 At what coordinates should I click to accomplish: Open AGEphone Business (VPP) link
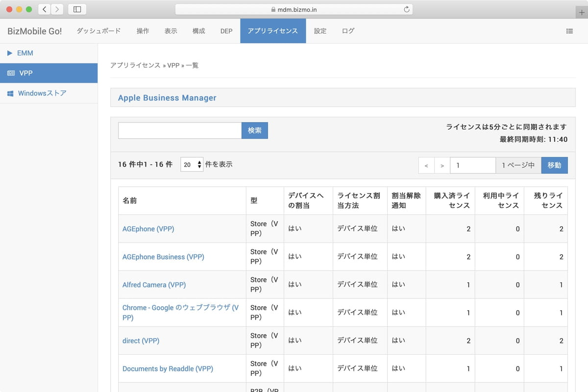pos(163,257)
